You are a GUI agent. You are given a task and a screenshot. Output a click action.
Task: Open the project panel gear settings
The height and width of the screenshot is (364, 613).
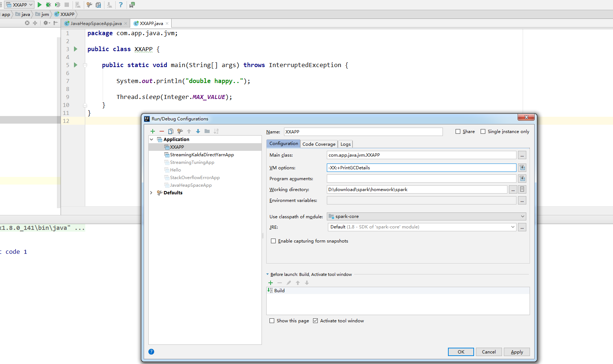(46, 23)
